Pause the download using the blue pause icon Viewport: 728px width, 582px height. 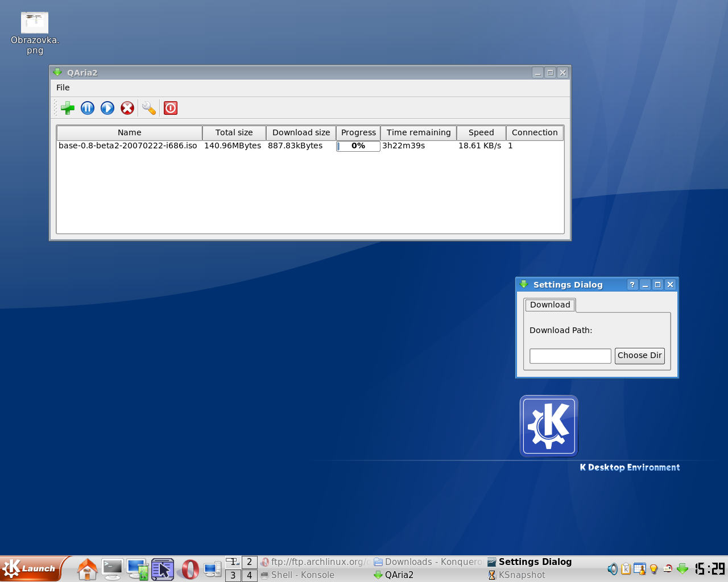click(x=88, y=108)
